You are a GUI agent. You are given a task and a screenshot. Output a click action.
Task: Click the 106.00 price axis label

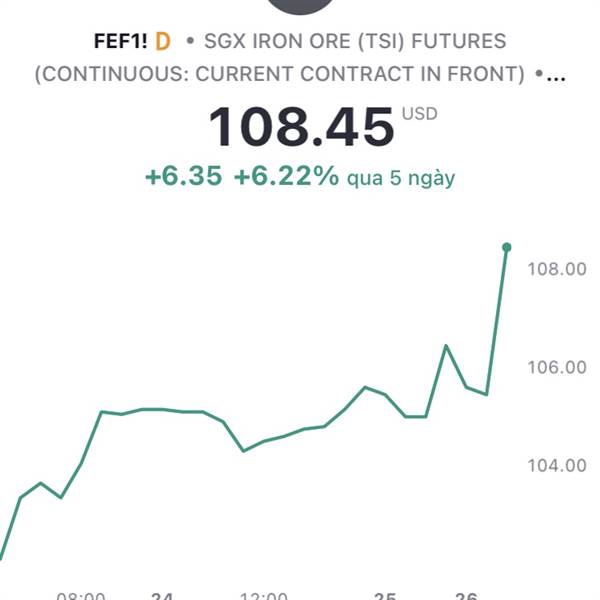557,367
